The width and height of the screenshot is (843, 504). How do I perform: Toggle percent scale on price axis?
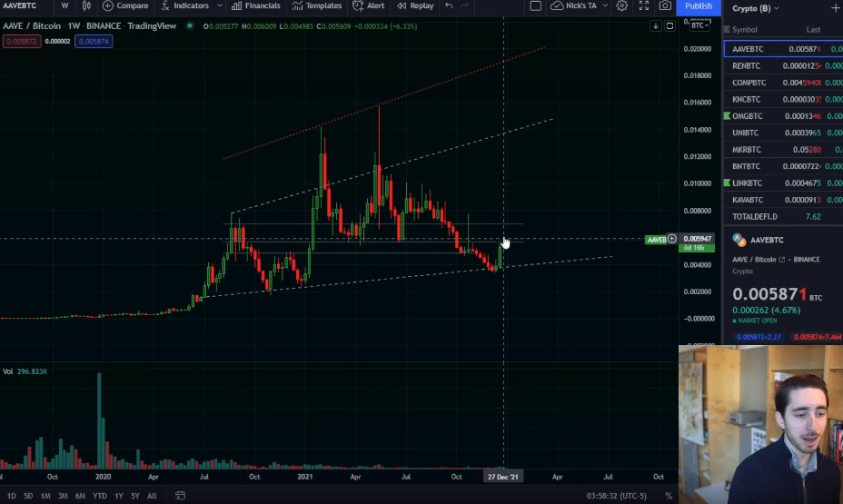tap(669, 496)
